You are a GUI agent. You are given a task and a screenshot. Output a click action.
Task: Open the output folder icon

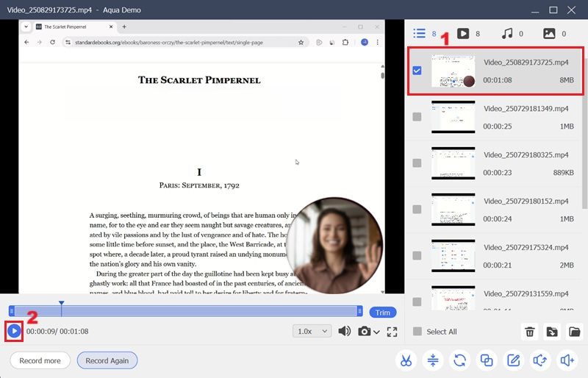tap(574, 332)
